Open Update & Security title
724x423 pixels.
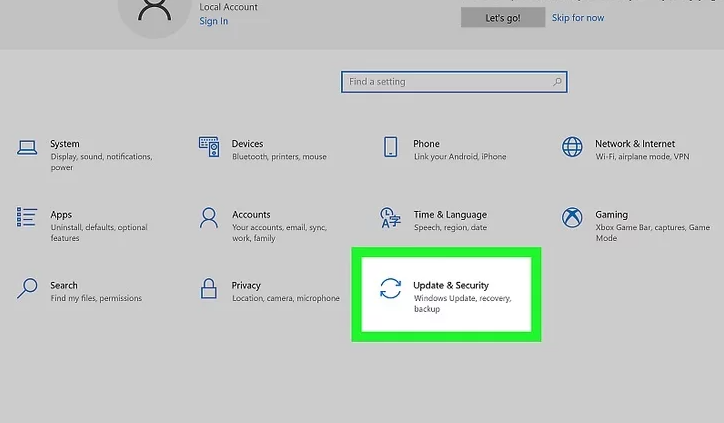(451, 285)
